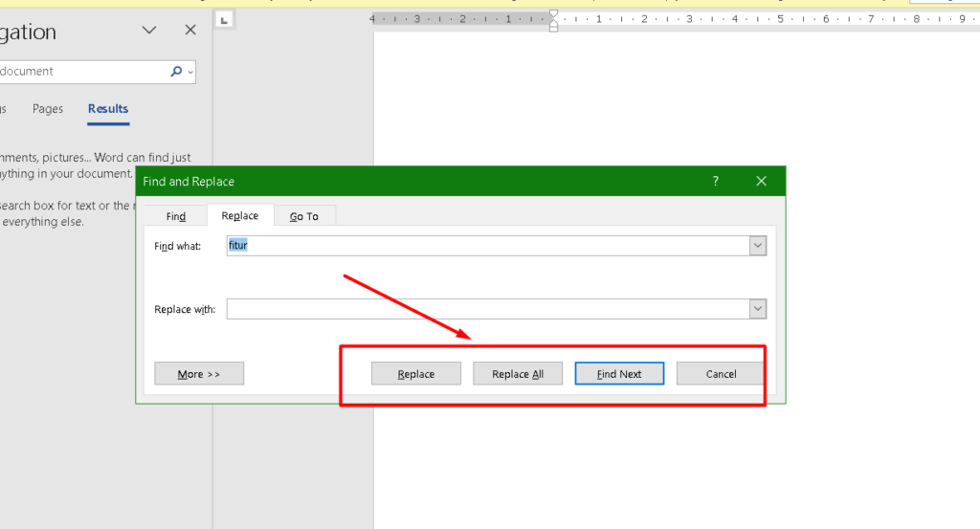Image resolution: width=980 pixels, height=529 pixels.
Task: Click the magnifier icon in Navigation search
Action: pos(176,72)
